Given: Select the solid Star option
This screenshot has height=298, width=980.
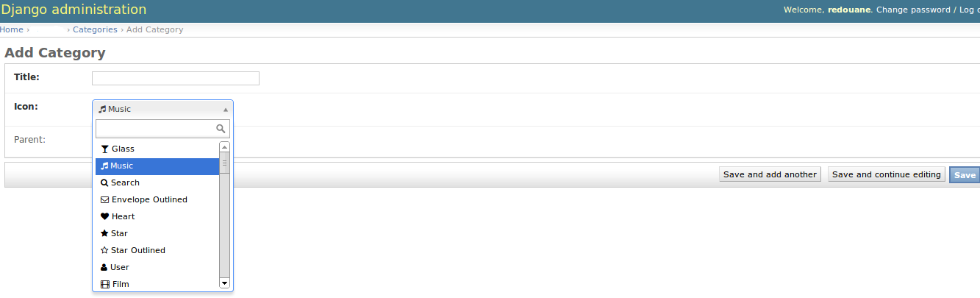Looking at the screenshot, I should pos(157,233).
